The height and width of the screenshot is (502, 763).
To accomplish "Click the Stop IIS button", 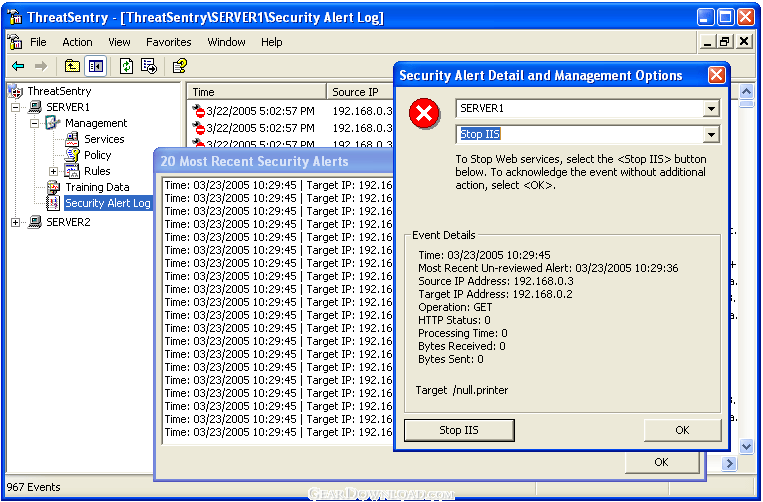I will pyautogui.click(x=459, y=430).
